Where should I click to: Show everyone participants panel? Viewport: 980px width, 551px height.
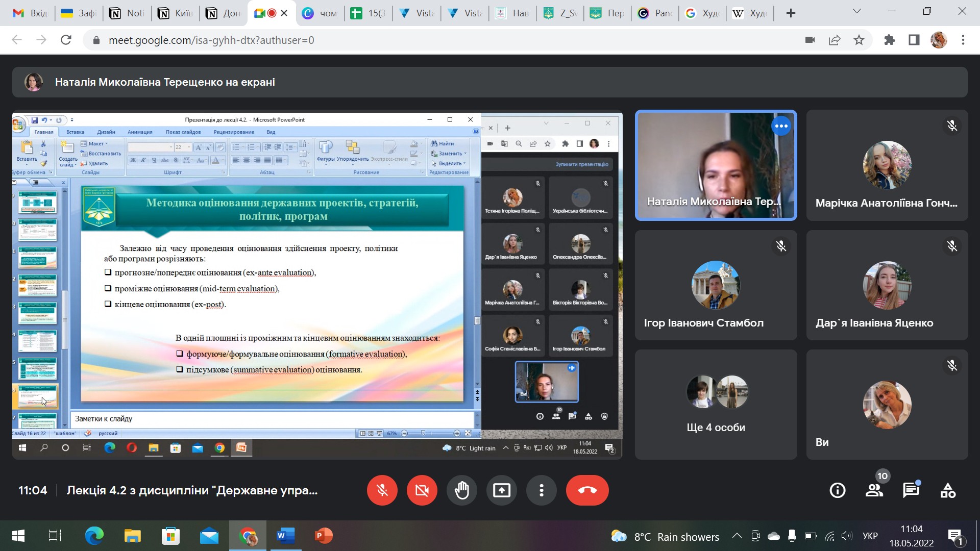874,490
